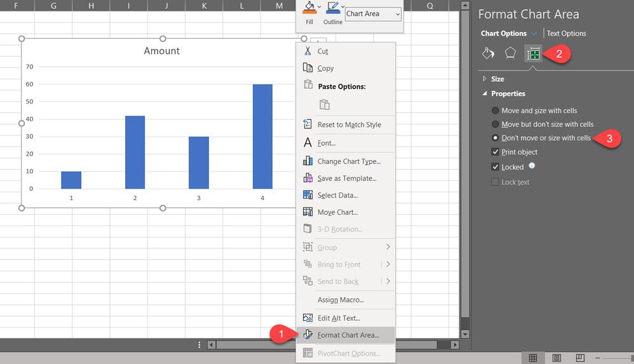Click the chart title Amount
634x364 pixels.
pos(162,51)
